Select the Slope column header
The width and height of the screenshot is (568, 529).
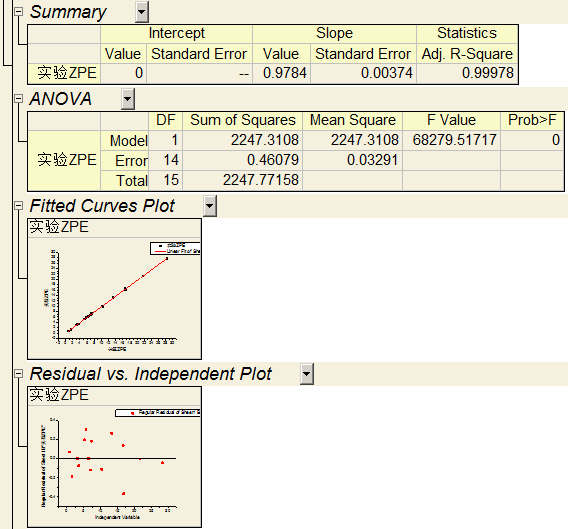pos(334,33)
